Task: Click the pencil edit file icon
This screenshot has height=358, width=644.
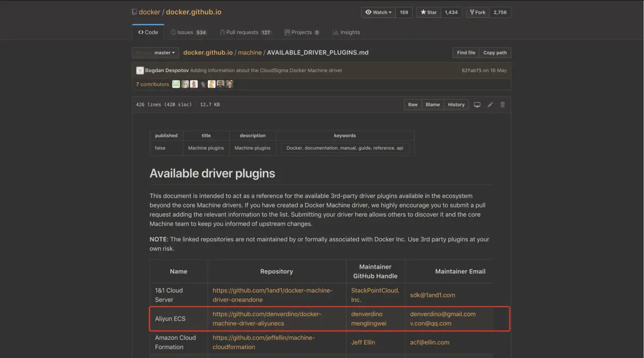Action: point(490,104)
